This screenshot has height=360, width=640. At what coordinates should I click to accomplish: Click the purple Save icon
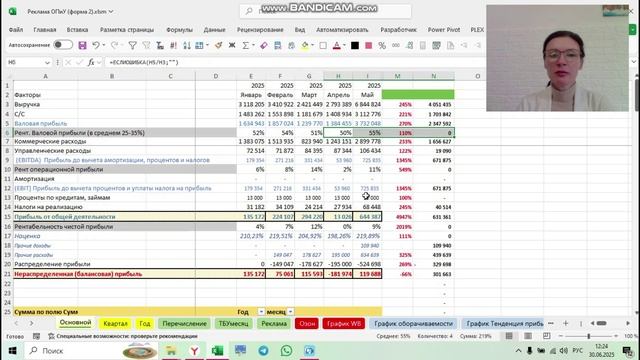click(x=82, y=45)
